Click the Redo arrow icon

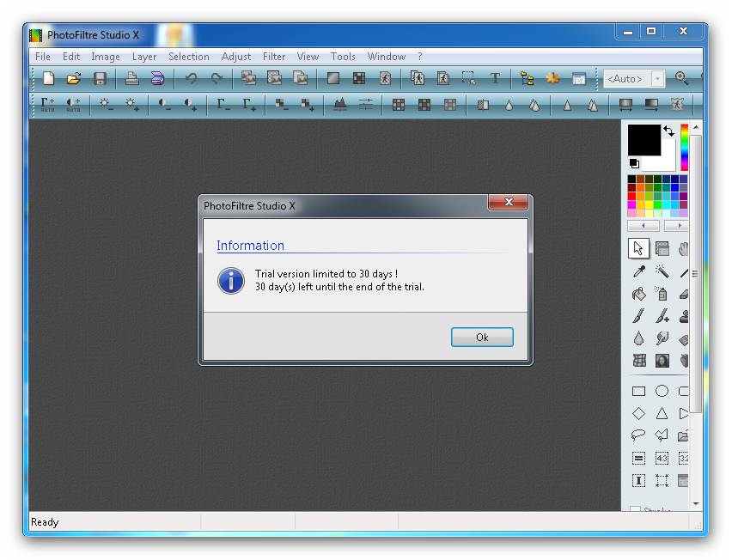coord(217,78)
